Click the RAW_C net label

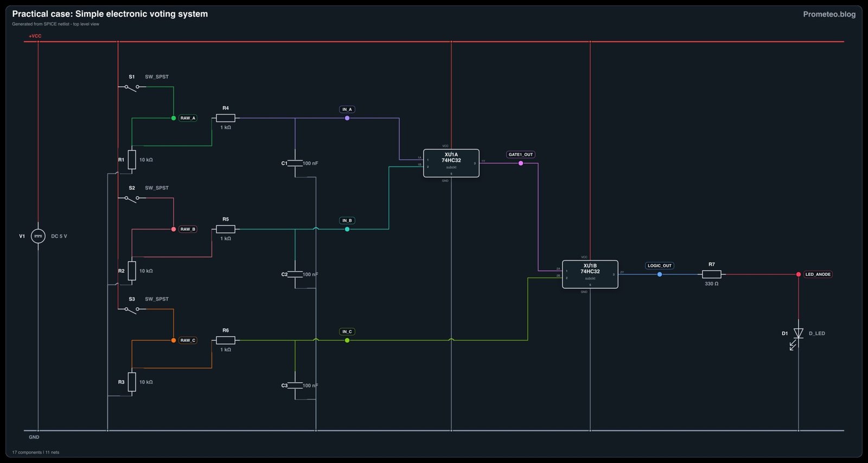(x=188, y=340)
